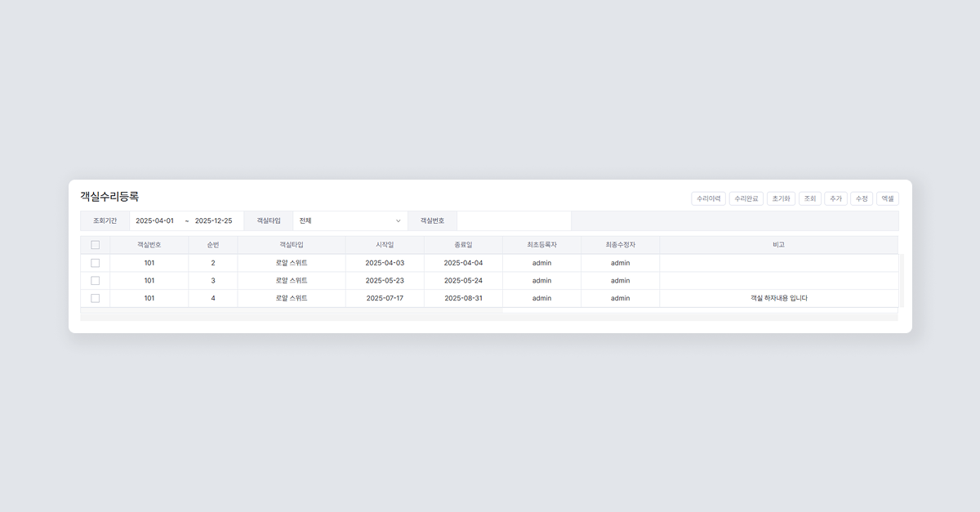Check the row with 순번 4
Viewport: 980px width, 512px height.
coord(95,298)
